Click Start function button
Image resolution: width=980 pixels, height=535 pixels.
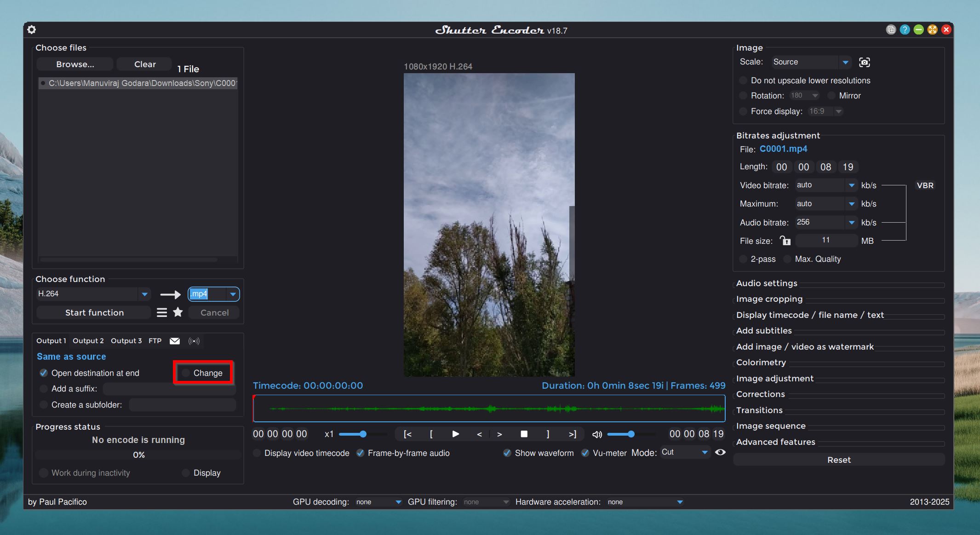[94, 313]
